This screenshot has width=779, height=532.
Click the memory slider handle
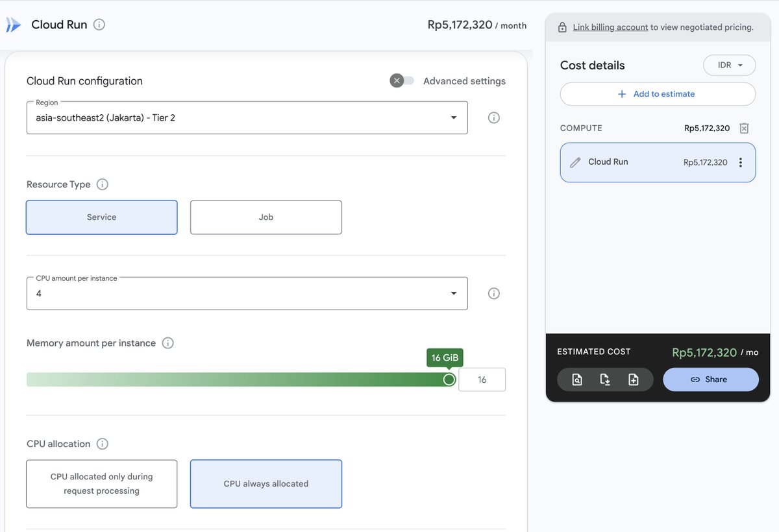(x=449, y=380)
